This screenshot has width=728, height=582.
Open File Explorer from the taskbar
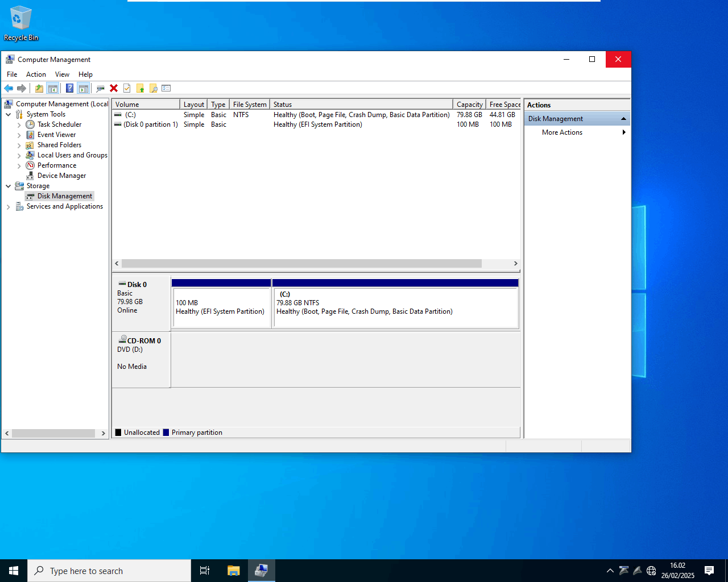point(233,571)
